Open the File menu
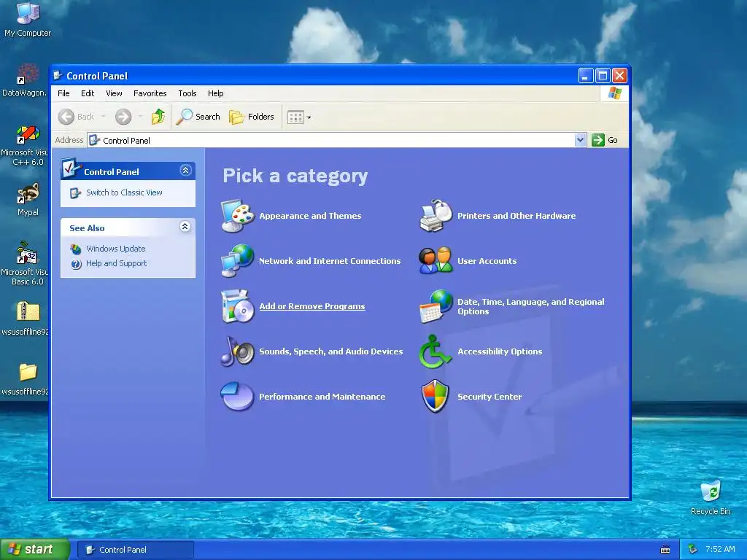The width and height of the screenshot is (747, 560). 63,93
